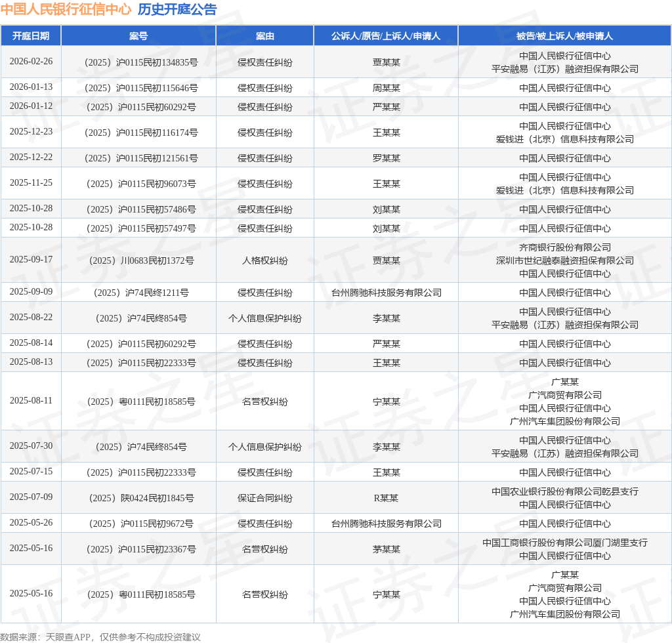The width and height of the screenshot is (672, 643).
Task: Click the 被告/被上诉人/被申请人 column header
Action: point(565,36)
